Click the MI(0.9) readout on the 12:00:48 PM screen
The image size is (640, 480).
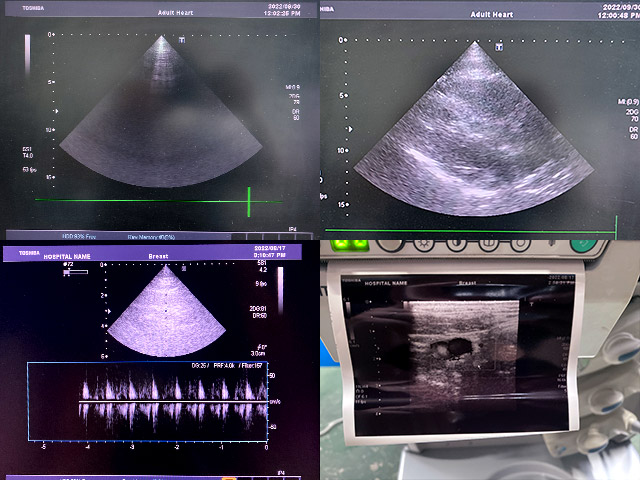click(628, 102)
